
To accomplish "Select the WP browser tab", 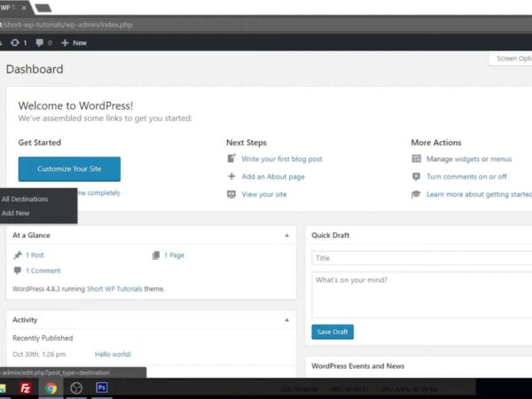I will [13, 7].
